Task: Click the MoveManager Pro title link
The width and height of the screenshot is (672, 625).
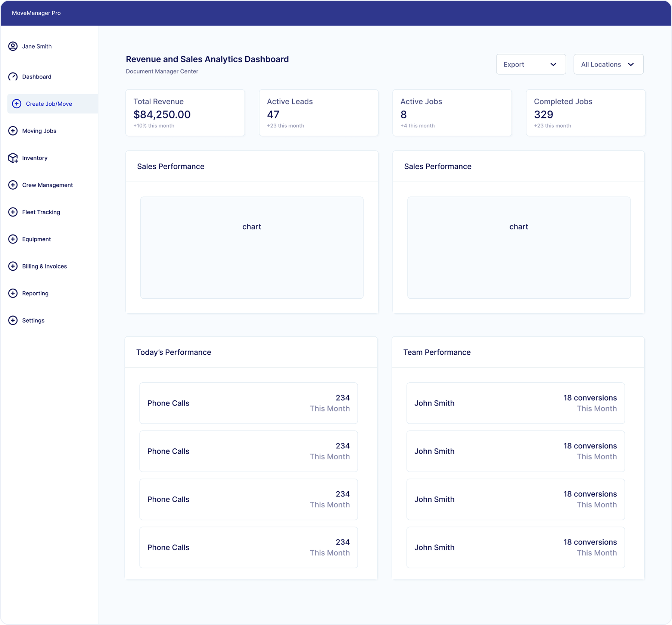Action: coord(36,13)
